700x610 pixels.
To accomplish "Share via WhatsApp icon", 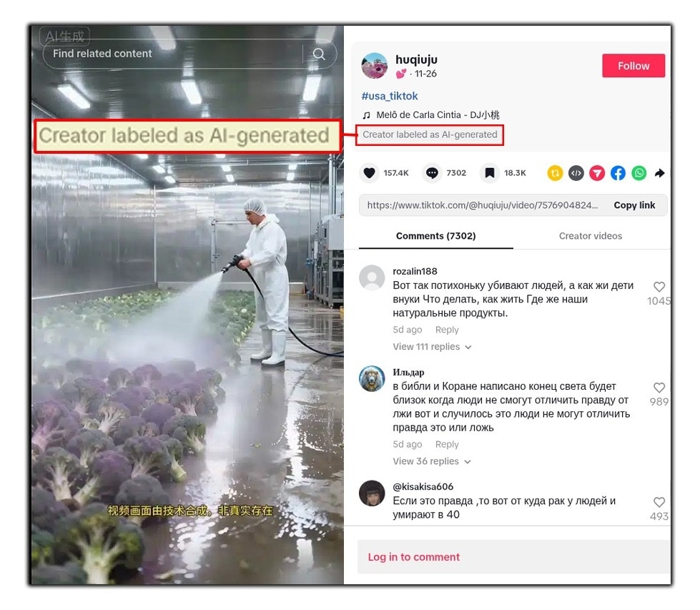I will coord(639,173).
